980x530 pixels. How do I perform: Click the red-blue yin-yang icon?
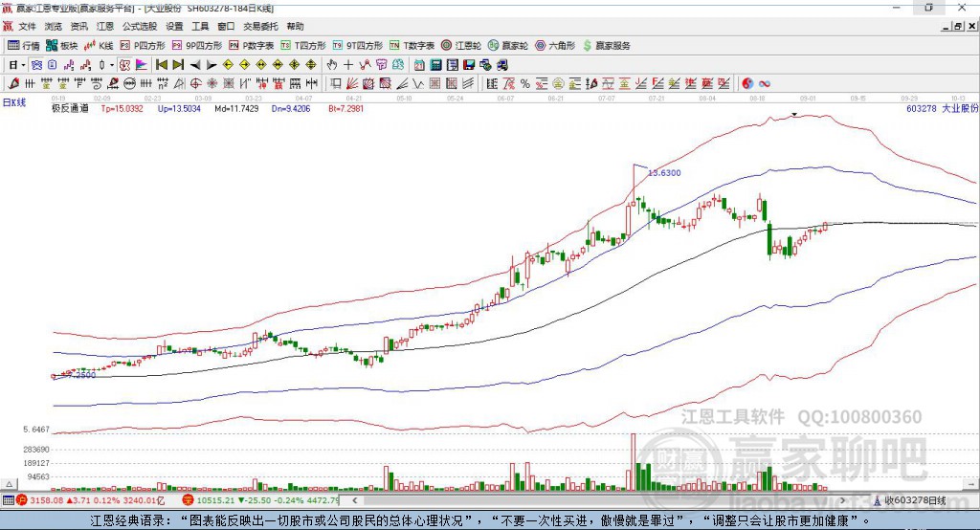coord(747,84)
